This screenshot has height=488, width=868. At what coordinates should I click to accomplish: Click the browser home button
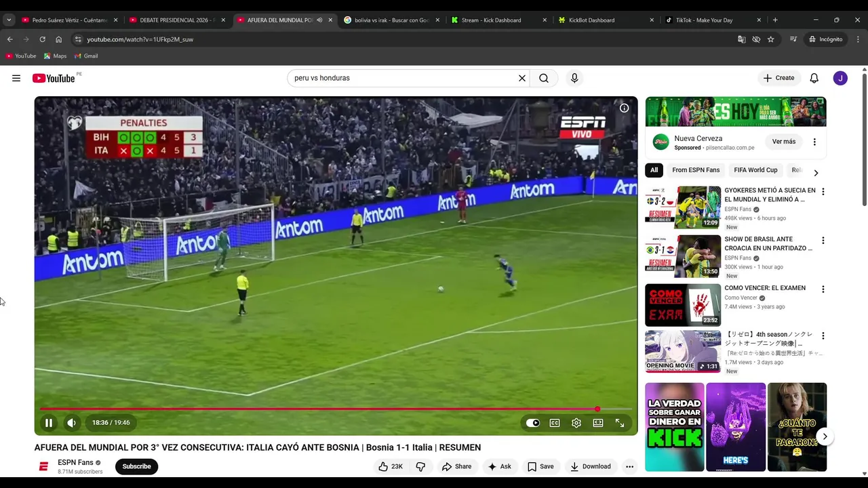click(58, 39)
